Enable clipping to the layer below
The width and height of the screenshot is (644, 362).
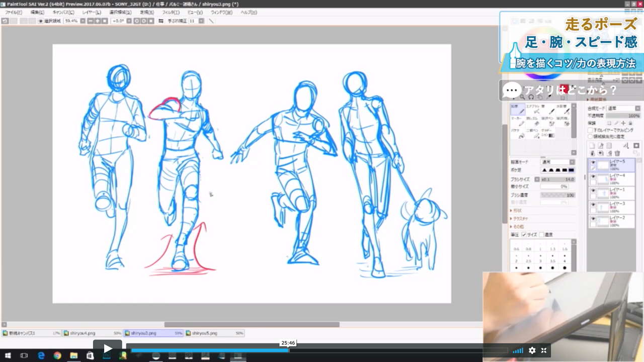tap(590, 130)
